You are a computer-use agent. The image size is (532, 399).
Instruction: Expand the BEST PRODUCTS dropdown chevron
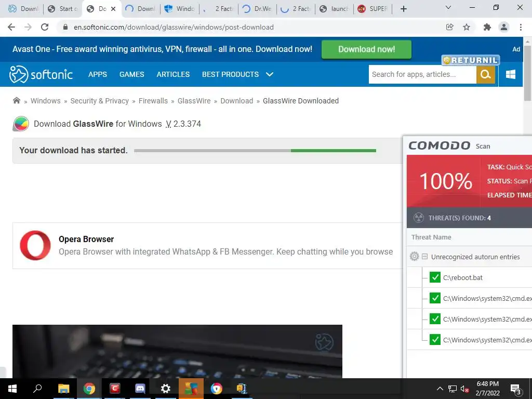coord(270,74)
